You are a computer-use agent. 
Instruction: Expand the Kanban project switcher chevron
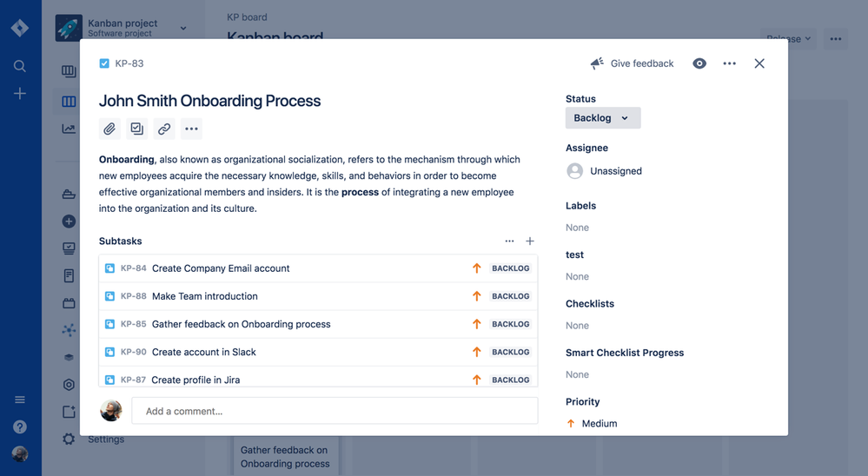pyautogui.click(x=183, y=28)
